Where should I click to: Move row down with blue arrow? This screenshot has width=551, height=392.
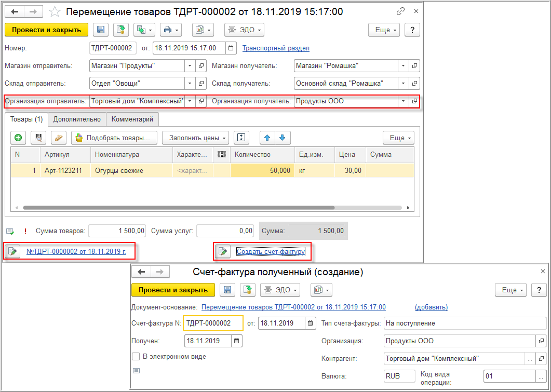point(283,138)
